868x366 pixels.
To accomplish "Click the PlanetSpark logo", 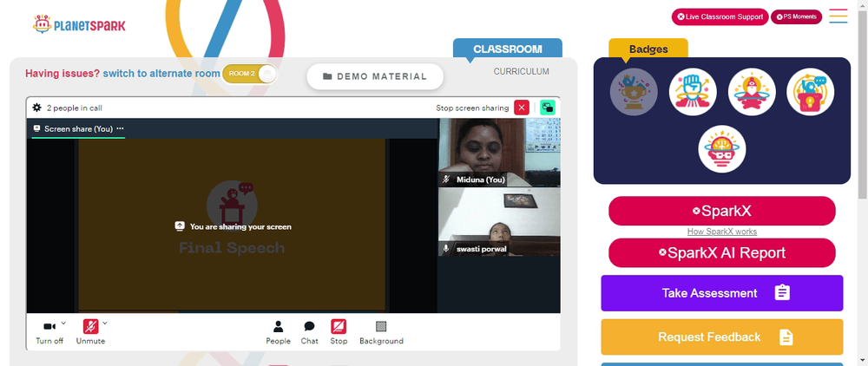I will point(79,24).
